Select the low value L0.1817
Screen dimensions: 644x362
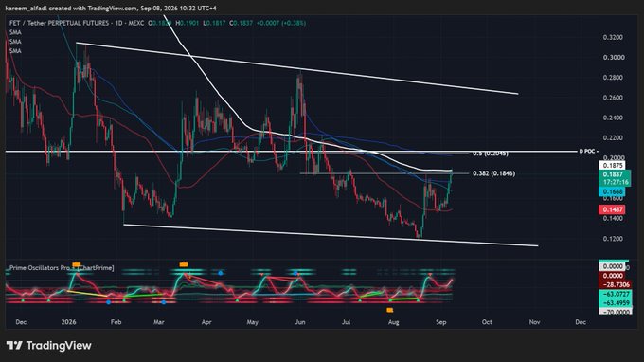click(214, 23)
